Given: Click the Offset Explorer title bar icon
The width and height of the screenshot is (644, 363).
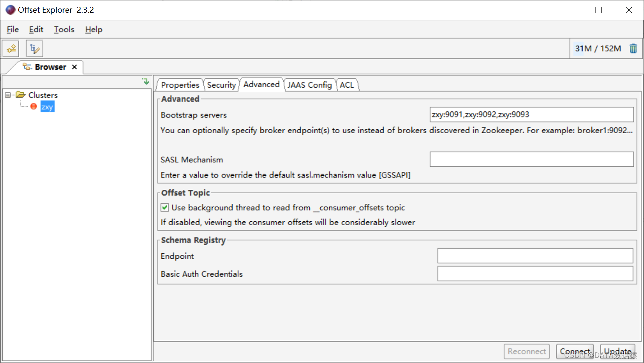Looking at the screenshot, I should [10, 9].
